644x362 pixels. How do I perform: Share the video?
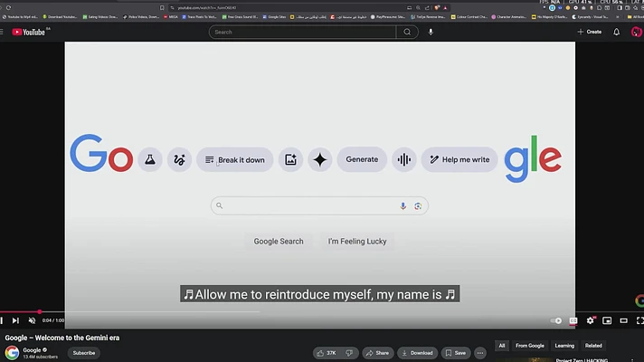tap(377, 353)
